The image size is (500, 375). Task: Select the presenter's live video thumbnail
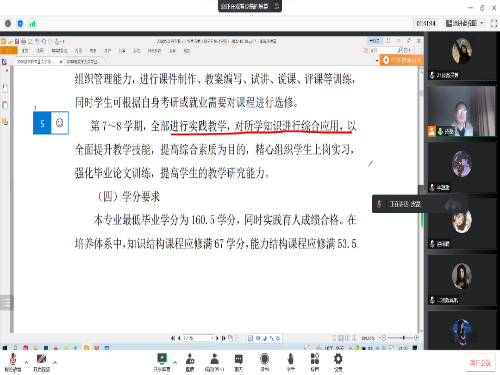tap(462, 111)
